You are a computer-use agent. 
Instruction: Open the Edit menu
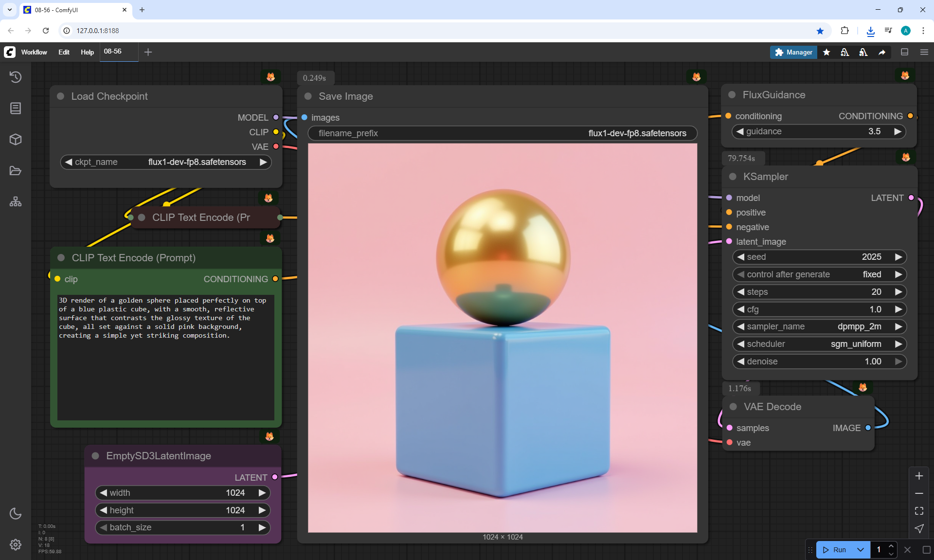(x=64, y=52)
